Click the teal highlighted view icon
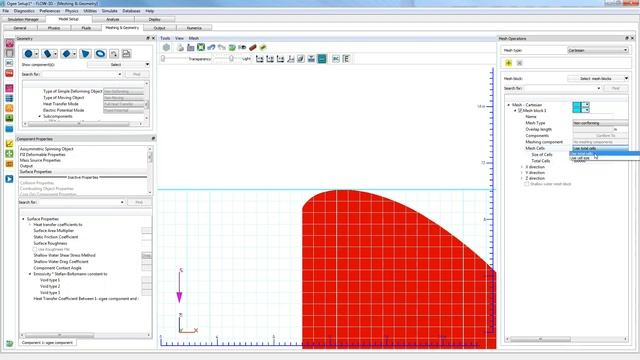Viewport: 640px width, 360px height. click(322, 59)
